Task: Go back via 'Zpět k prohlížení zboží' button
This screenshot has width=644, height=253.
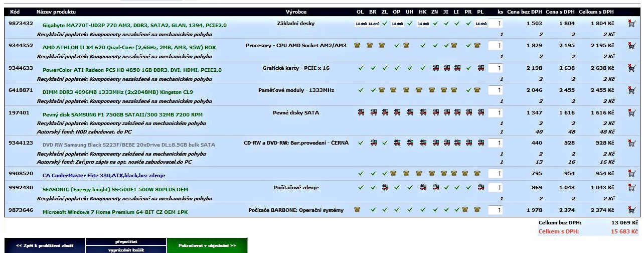Action: 45,245
